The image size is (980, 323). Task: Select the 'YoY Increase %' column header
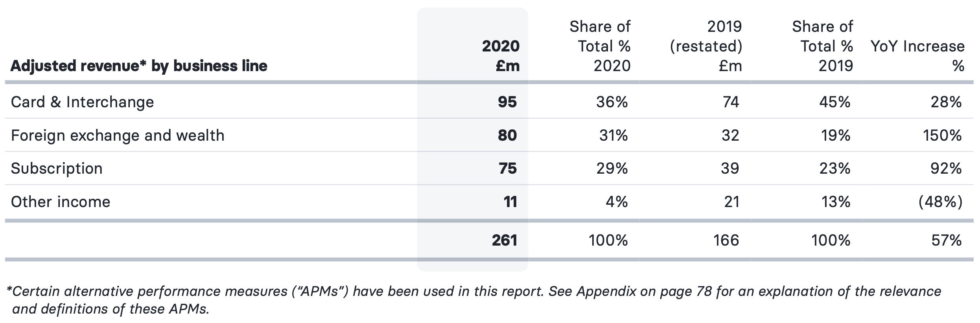(917, 56)
